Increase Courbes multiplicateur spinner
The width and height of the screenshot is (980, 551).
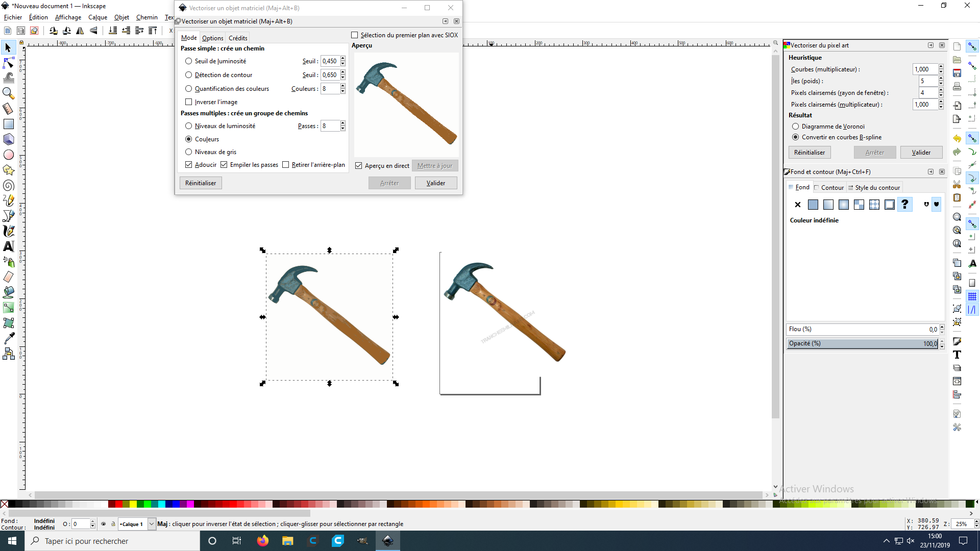(941, 67)
